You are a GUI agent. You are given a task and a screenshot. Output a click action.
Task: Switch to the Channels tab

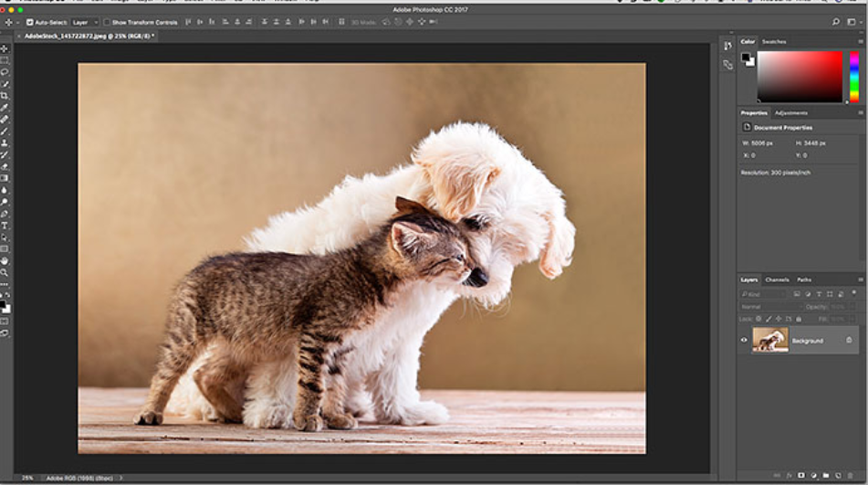pyautogui.click(x=777, y=279)
